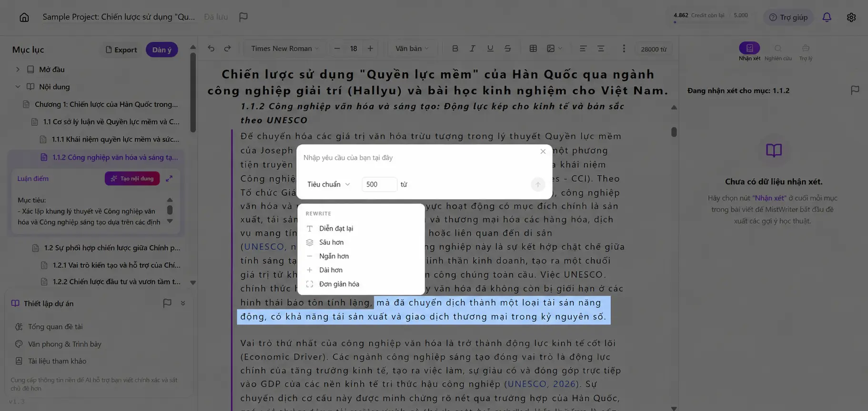The image size is (868, 411).
Task: Collapse Thiết lập dự án section
Action: [x=183, y=303]
